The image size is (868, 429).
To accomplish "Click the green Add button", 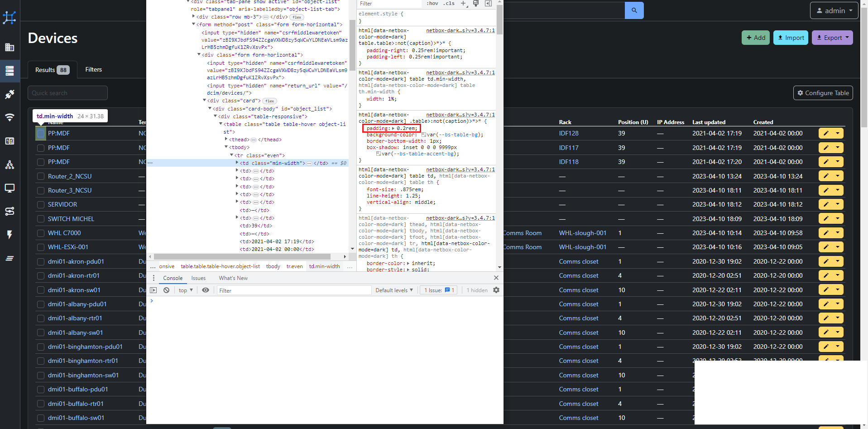I will click(x=755, y=38).
